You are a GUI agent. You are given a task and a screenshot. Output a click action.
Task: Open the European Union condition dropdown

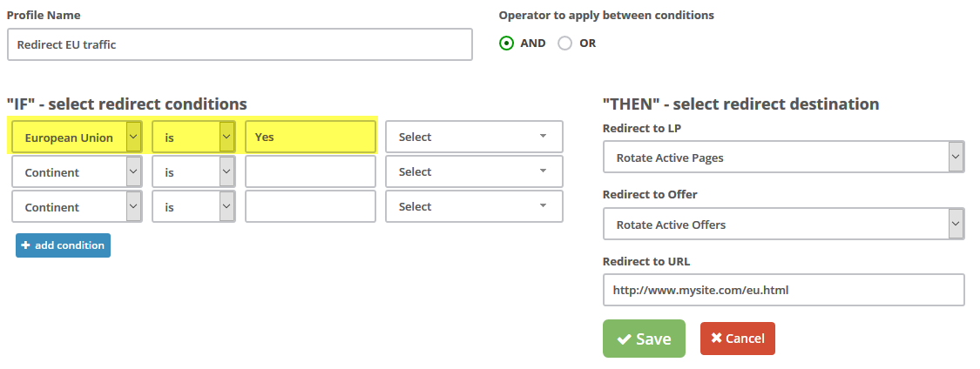pyautogui.click(x=77, y=137)
